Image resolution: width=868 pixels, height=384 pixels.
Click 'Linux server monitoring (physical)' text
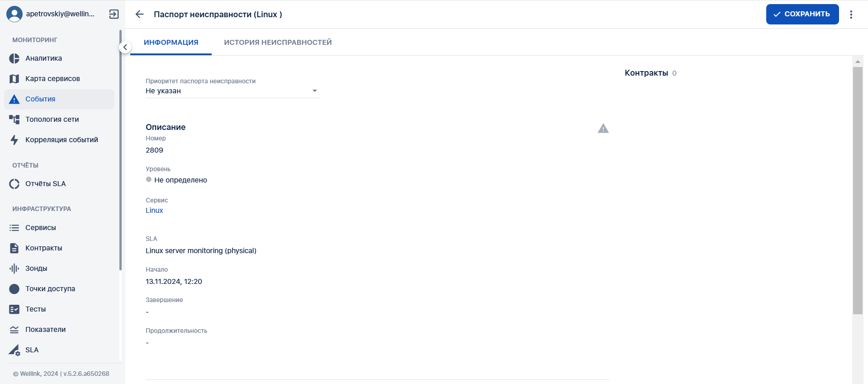click(201, 251)
